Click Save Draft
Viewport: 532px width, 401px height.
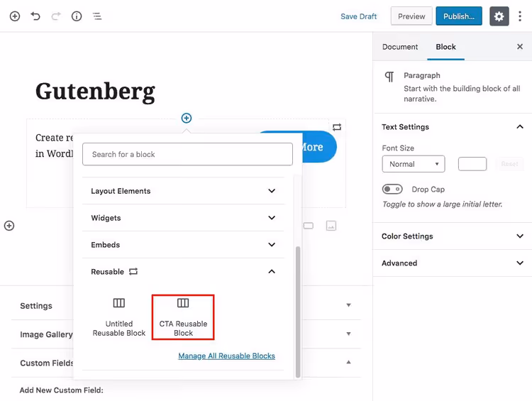tap(359, 16)
